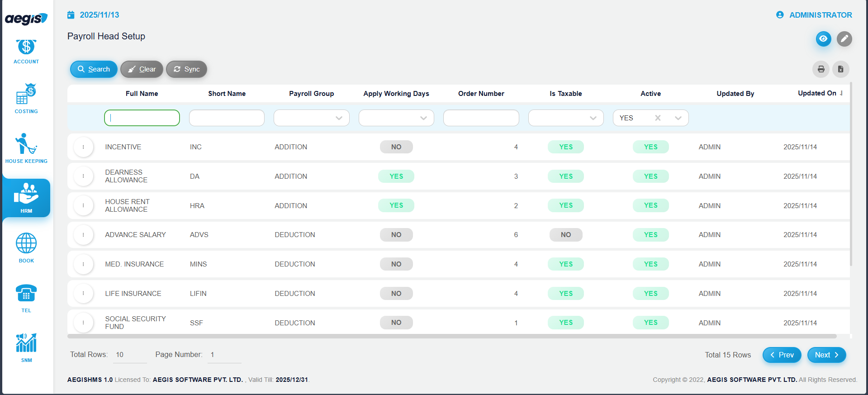Toggle view mode with the eye icon
This screenshot has height=395, width=868.
point(823,39)
